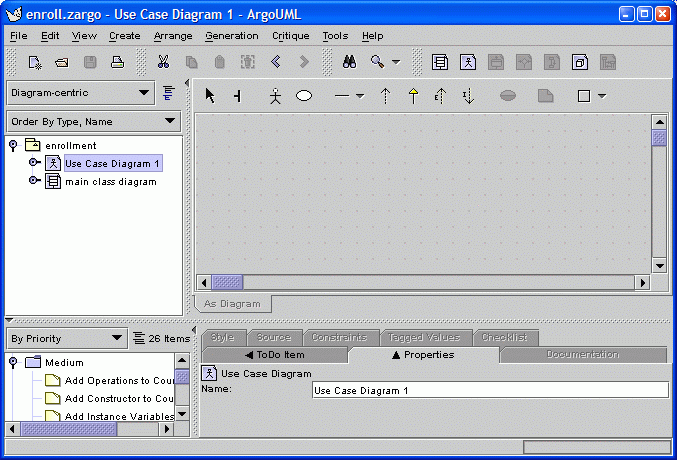
Task: Click the Copy icon in toolbar
Action: 191,63
